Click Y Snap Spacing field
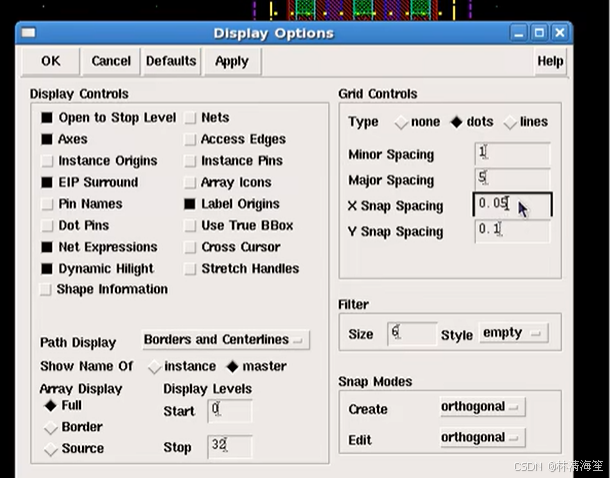610x478 pixels. coord(512,231)
